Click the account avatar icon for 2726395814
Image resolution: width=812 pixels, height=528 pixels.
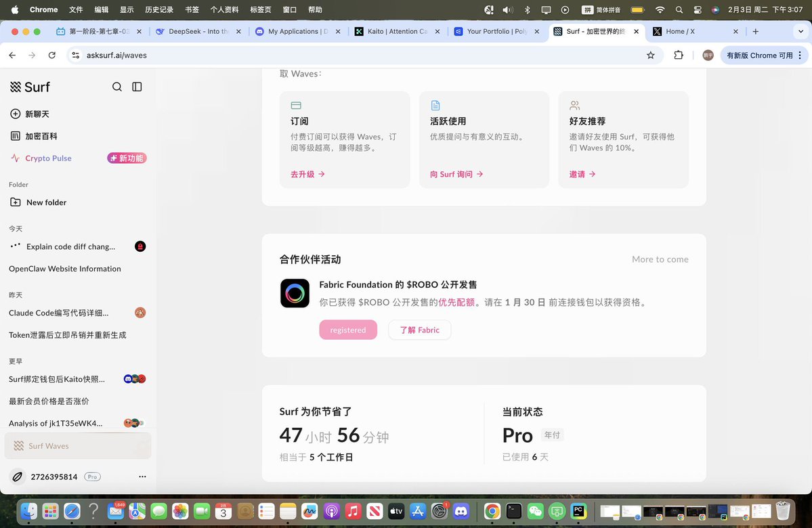[17, 477]
